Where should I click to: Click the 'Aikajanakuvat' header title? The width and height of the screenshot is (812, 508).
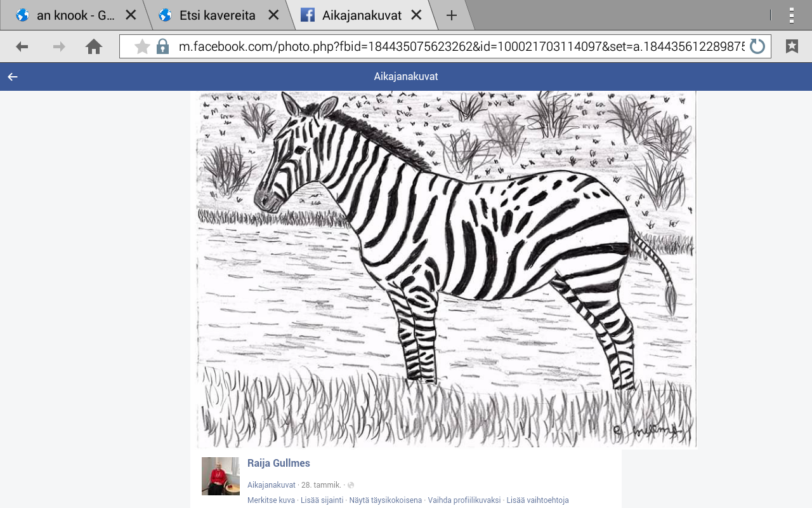[x=406, y=77]
